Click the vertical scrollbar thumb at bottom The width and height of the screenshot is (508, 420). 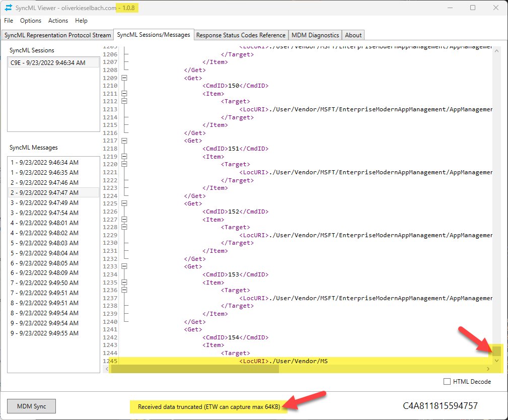point(496,351)
